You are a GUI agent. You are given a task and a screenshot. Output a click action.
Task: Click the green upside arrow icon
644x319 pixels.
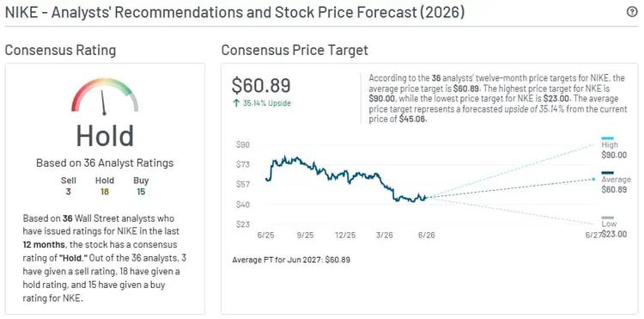[236, 103]
